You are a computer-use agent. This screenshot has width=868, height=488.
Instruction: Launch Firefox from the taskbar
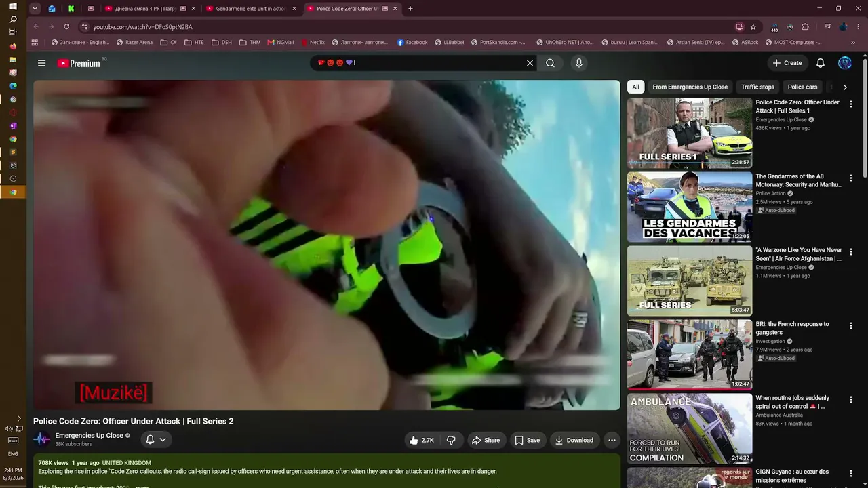(x=13, y=46)
